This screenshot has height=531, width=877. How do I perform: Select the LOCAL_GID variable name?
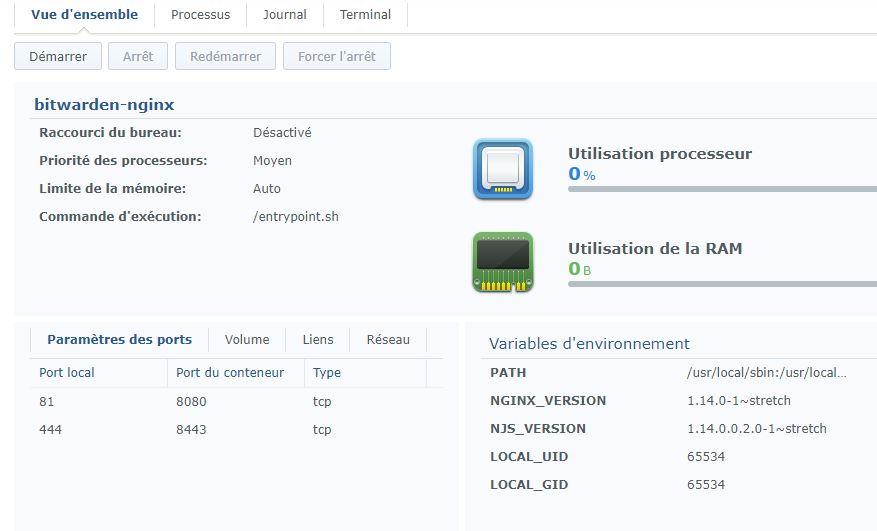[x=529, y=485]
